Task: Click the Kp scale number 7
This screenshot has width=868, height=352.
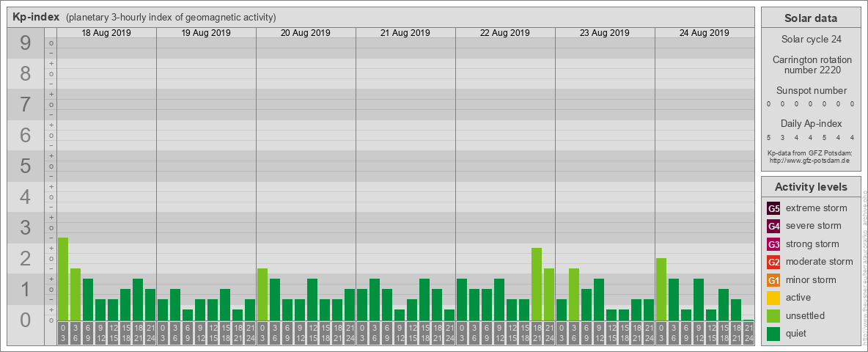Action: coord(25,105)
